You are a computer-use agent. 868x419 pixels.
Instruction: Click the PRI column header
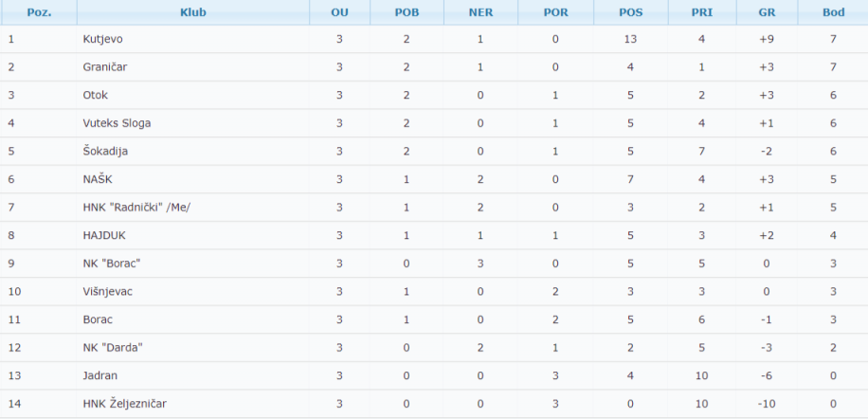coord(702,12)
